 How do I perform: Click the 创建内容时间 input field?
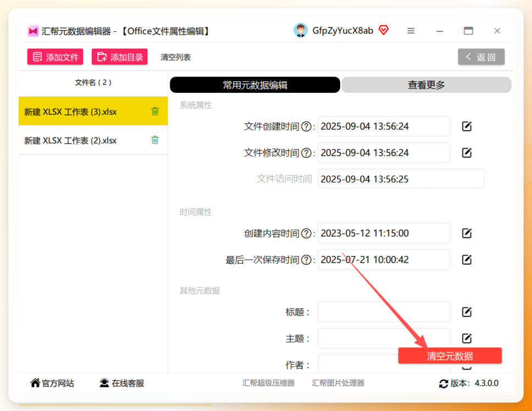coord(384,234)
